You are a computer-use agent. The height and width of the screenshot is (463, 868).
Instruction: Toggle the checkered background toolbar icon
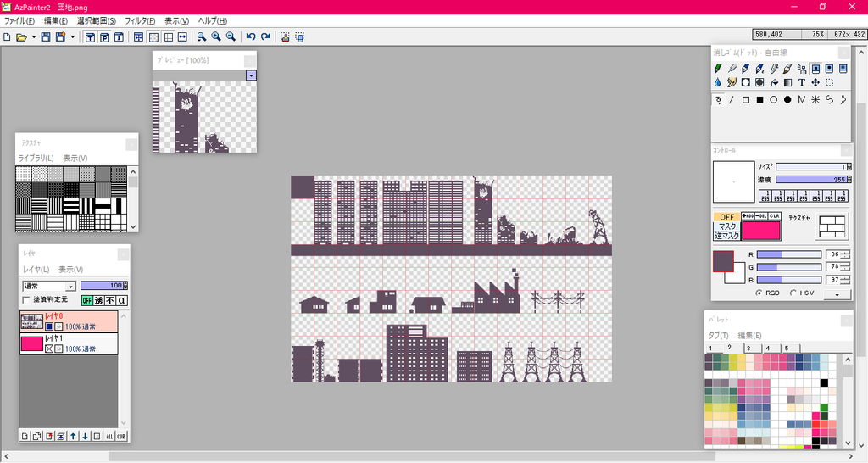(x=154, y=37)
